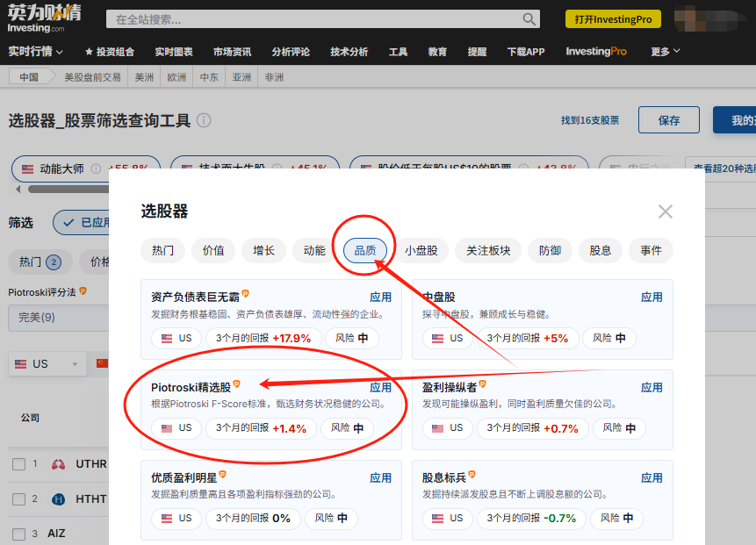Expand the 更多 menu
This screenshot has height=545, width=756.
click(666, 52)
